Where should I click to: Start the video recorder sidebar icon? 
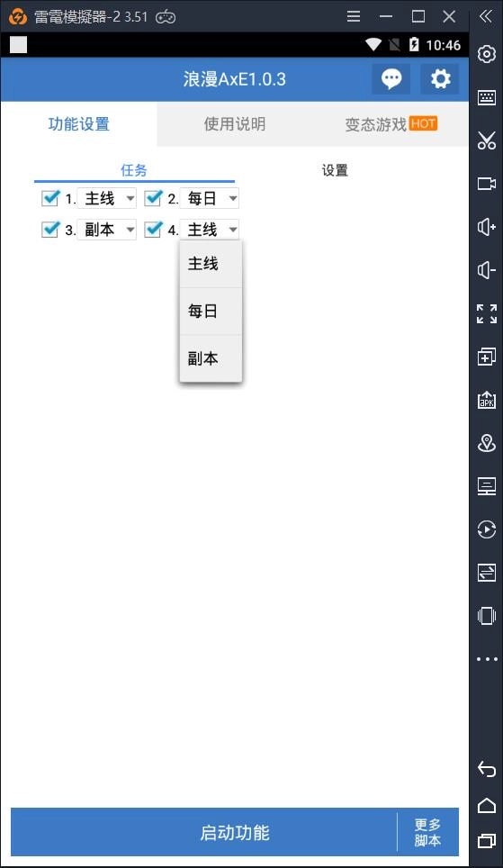[487, 184]
